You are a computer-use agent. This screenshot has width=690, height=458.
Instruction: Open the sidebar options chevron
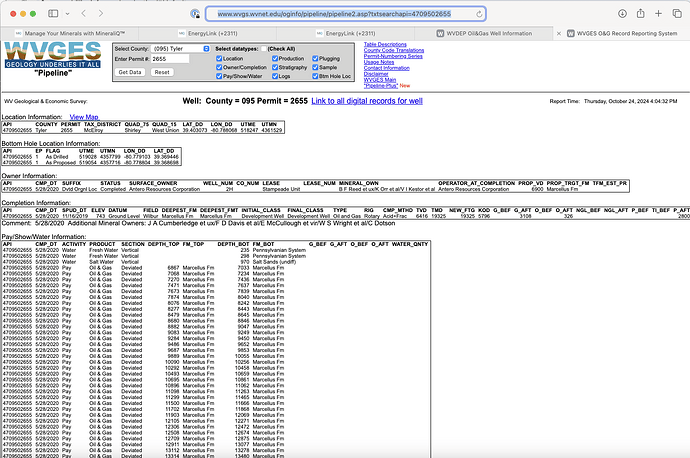pos(67,14)
